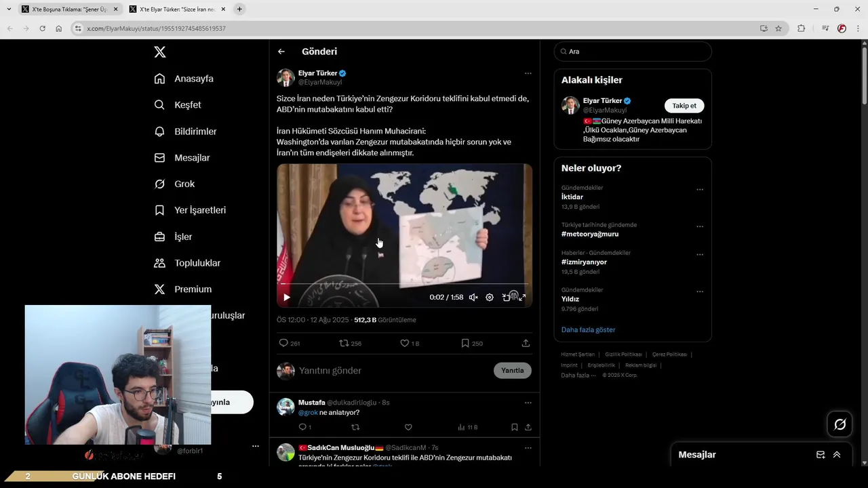The image size is (868, 488).
Task: Bookmark the main post
Action: (472, 343)
